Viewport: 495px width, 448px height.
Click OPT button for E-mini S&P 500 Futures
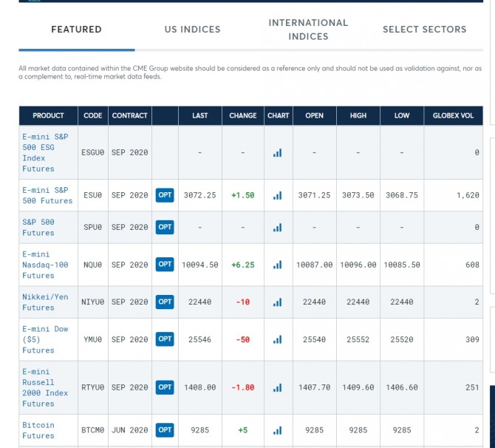coord(165,195)
